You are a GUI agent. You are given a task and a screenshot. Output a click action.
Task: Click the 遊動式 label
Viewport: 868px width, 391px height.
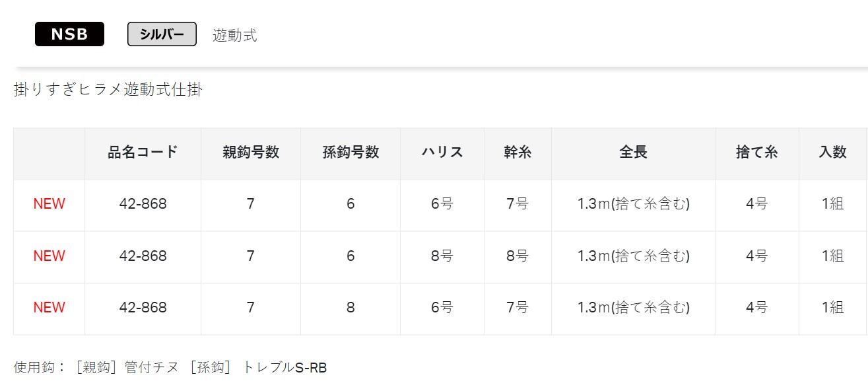235,36
